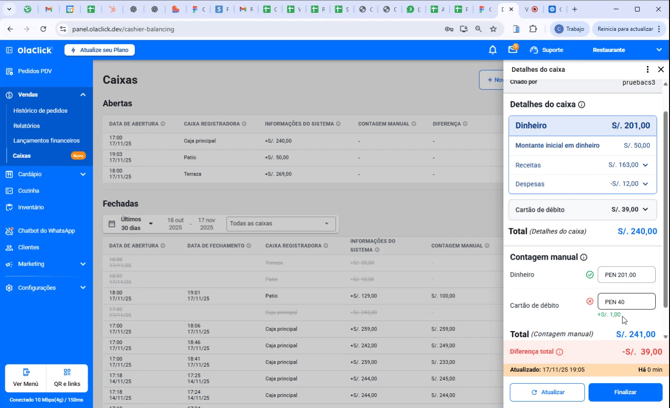Click the Montante inicial em dinheiro row
This screenshot has width=670, height=408.
(582, 146)
